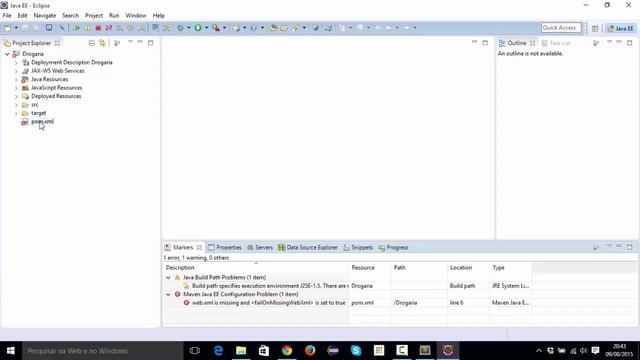
Task: Open the Run configurations dropdown arrow
Action: (207, 28)
